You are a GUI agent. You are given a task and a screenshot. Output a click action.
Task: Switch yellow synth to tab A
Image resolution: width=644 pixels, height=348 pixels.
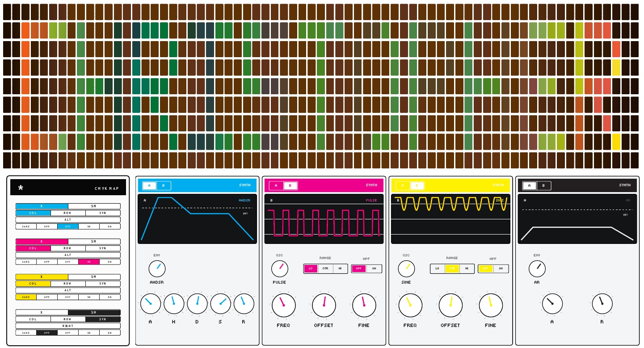coord(403,185)
